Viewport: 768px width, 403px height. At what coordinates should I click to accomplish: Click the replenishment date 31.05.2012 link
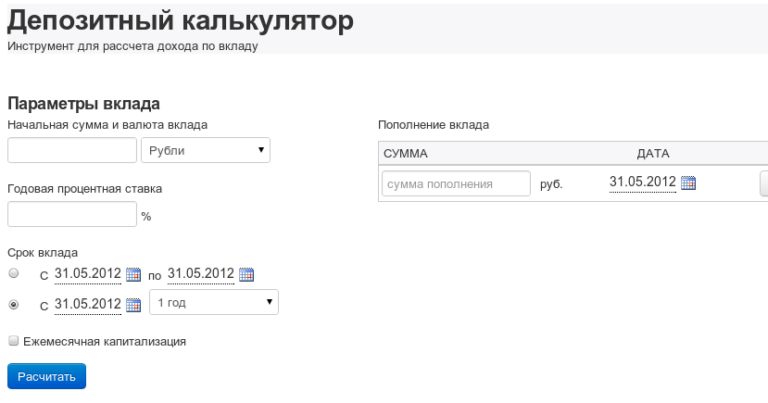click(x=642, y=183)
